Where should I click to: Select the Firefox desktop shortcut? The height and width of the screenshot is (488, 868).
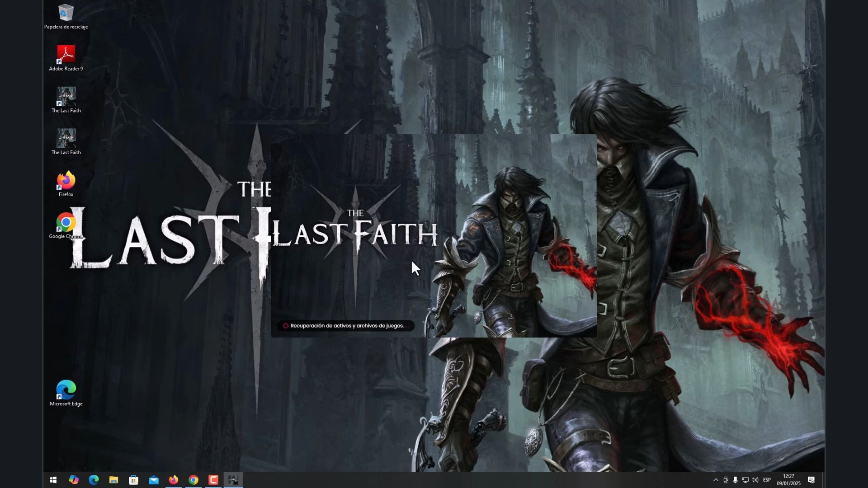[66, 184]
